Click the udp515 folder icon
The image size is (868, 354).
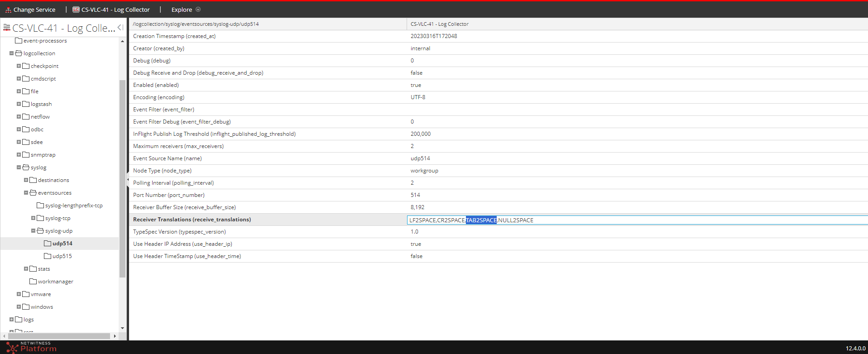click(48, 256)
